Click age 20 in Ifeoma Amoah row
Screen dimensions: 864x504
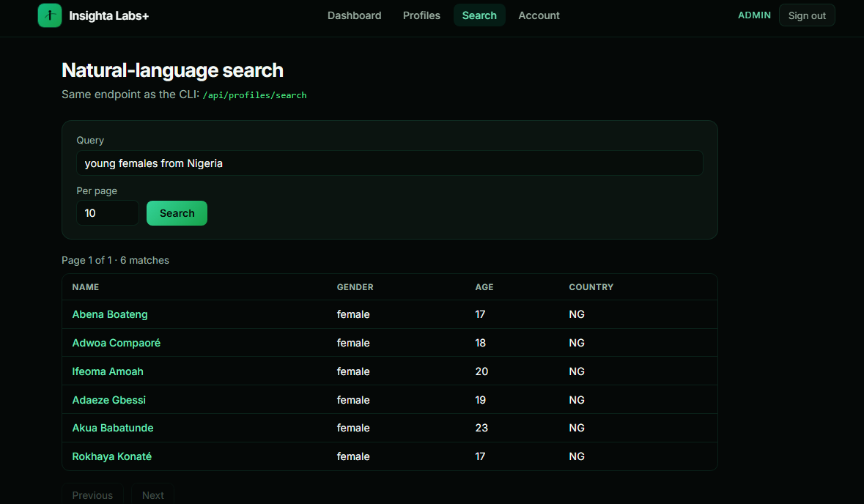[x=481, y=371]
